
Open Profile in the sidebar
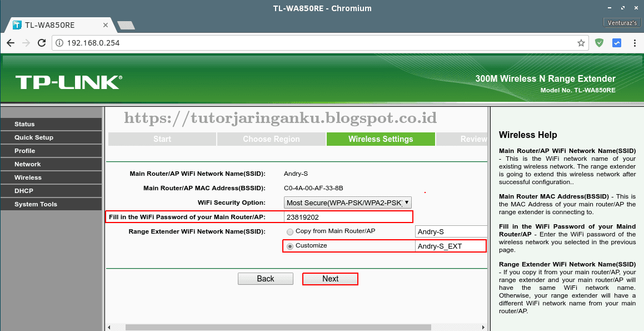click(51, 151)
